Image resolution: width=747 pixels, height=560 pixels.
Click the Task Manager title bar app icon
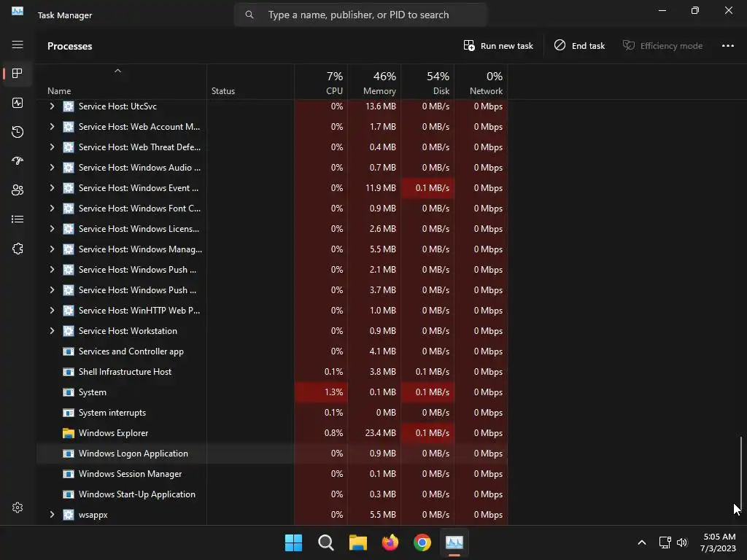click(18, 11)
